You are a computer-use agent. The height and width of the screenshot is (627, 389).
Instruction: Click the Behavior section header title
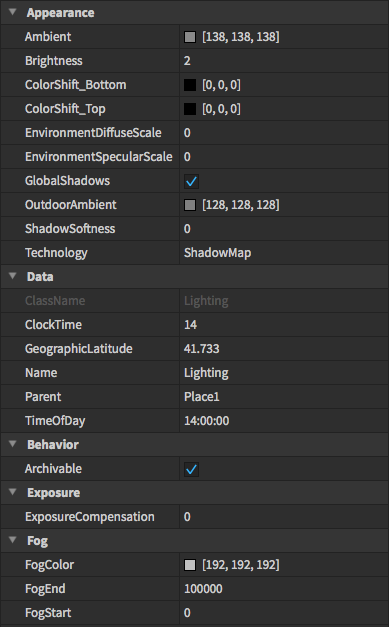click(x=53, y=445)
